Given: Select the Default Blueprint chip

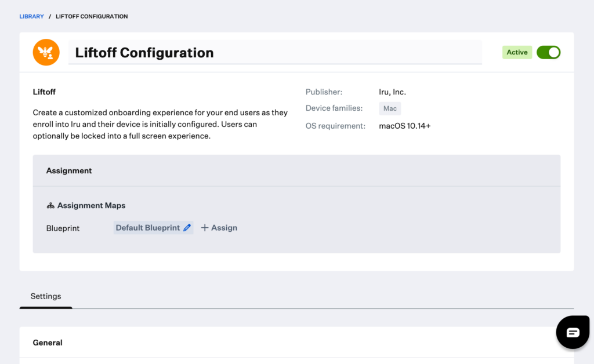Looking at the screenshot, I should [x=153, y=228].
